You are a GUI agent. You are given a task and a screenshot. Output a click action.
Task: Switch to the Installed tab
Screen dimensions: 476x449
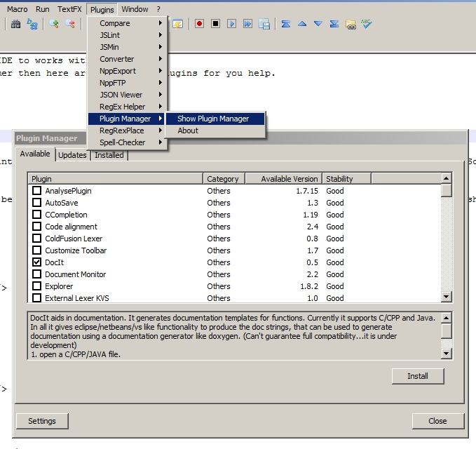point(109,155)
